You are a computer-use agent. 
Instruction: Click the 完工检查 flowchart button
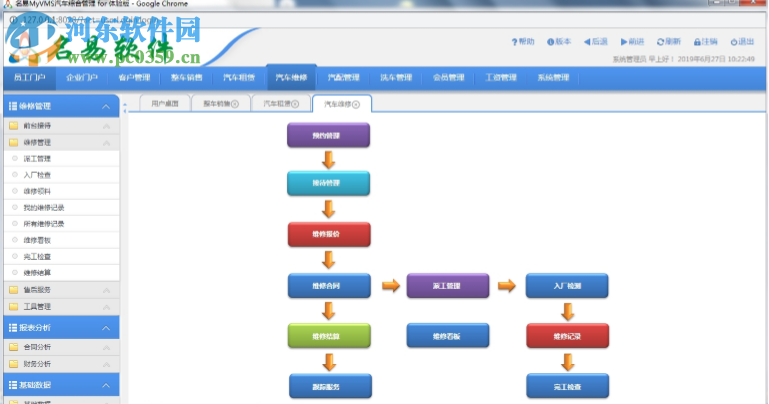[x=567, y=386]
